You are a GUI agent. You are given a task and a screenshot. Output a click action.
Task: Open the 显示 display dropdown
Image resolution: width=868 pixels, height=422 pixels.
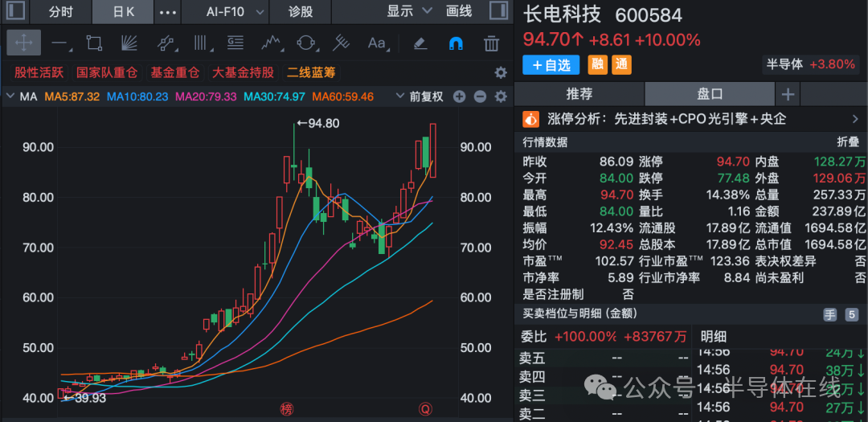pos(410,11)
